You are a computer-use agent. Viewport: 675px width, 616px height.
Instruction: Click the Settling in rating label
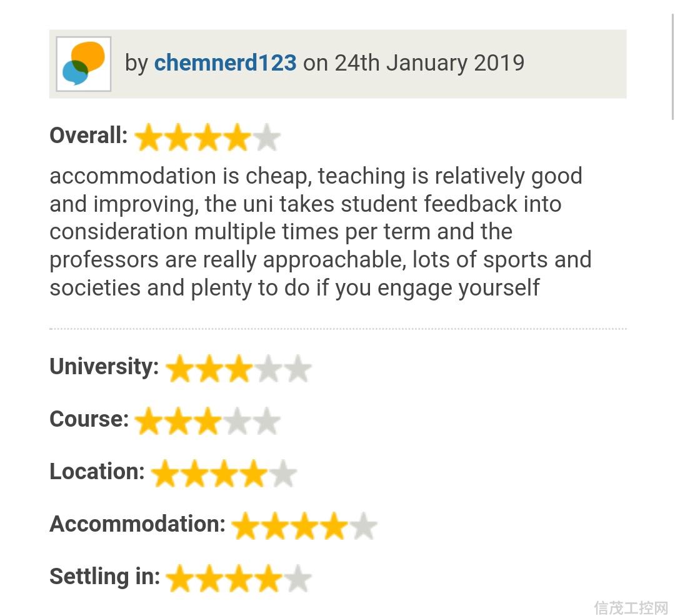click(105, 576)
